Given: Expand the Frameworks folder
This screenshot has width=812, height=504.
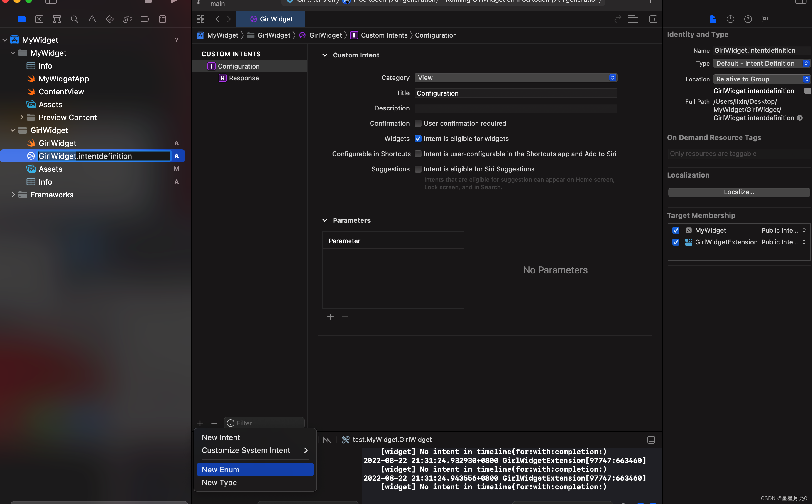Looking at the screenshot, I should click(x=13, y=195).
